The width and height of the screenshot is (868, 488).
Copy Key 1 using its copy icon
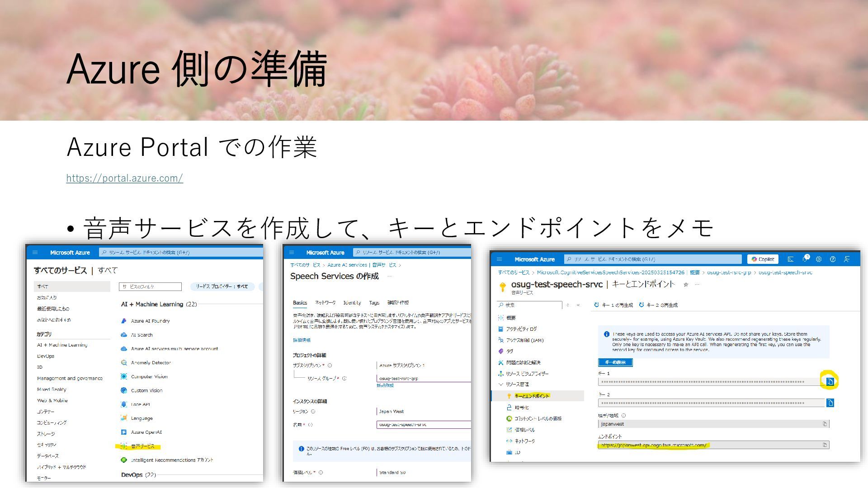pos(830,382)
